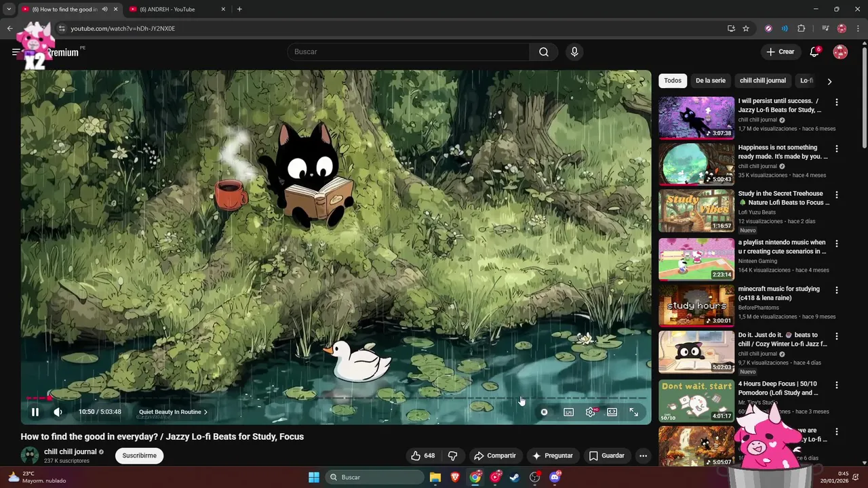Close the 'How to find the good' tab

point(115,9)
